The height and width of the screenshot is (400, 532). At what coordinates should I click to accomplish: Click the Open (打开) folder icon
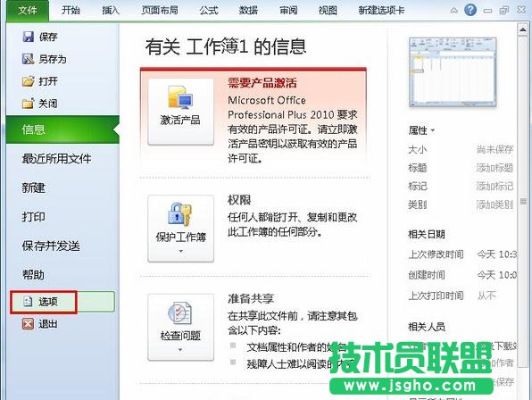coord(29,81)
